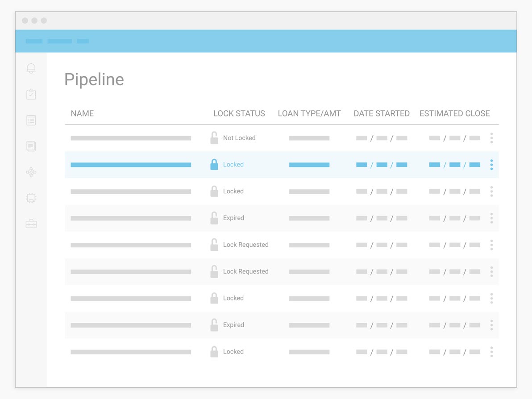Click the blue padlock in highlighted row

point(214,165)
